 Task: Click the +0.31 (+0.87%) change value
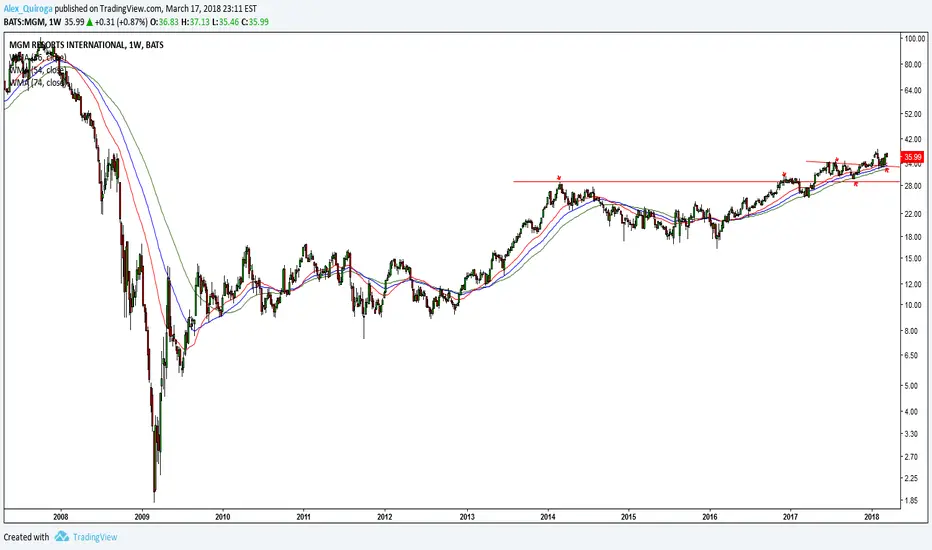pyautogui.click(x=121, y=22)
